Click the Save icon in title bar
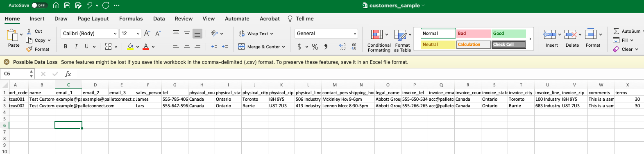This screenshot has height=154, width=644. click(67, 5)
